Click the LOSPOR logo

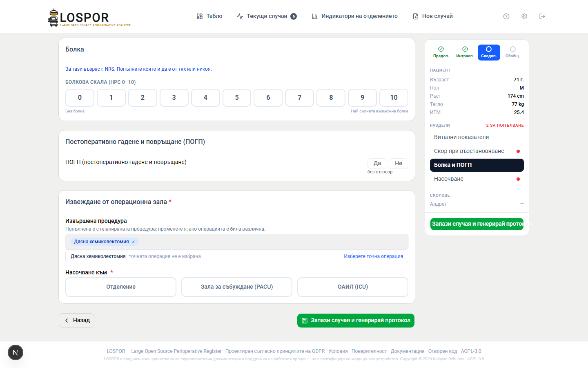(x=89, y=18)
